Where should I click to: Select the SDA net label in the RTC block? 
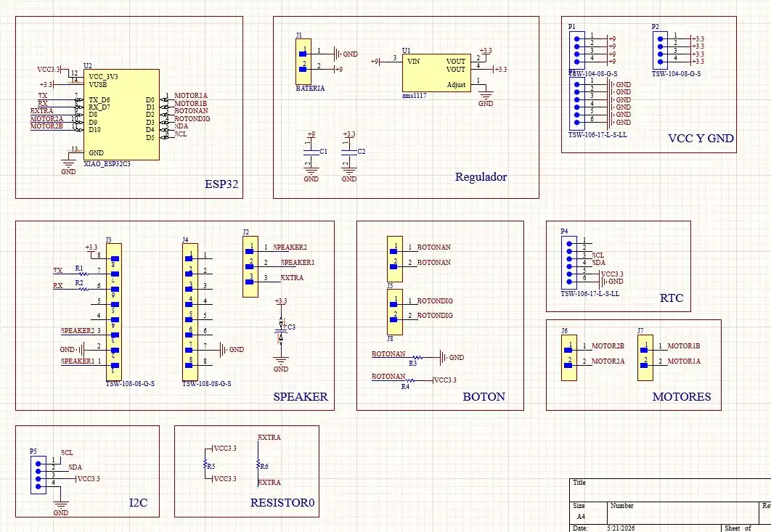pos(598,263)
